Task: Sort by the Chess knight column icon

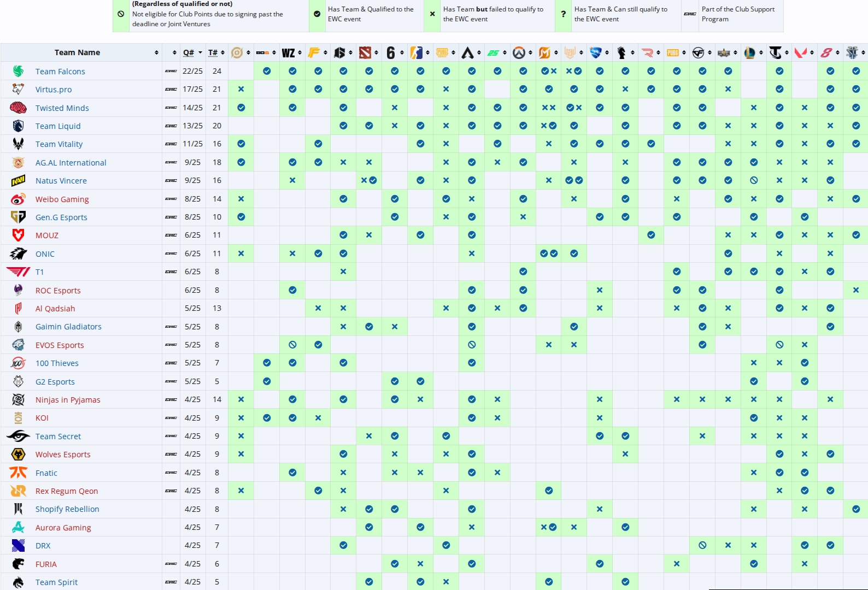Action: point(621,52)
